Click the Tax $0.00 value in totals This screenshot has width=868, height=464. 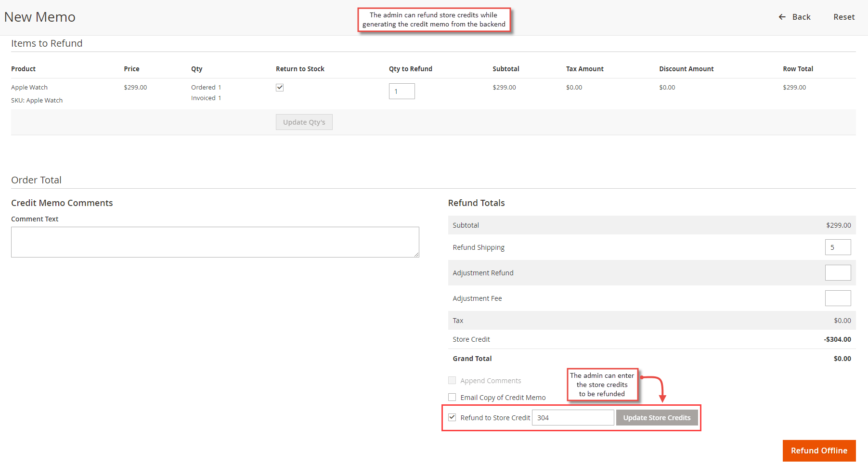coord(842,321)
